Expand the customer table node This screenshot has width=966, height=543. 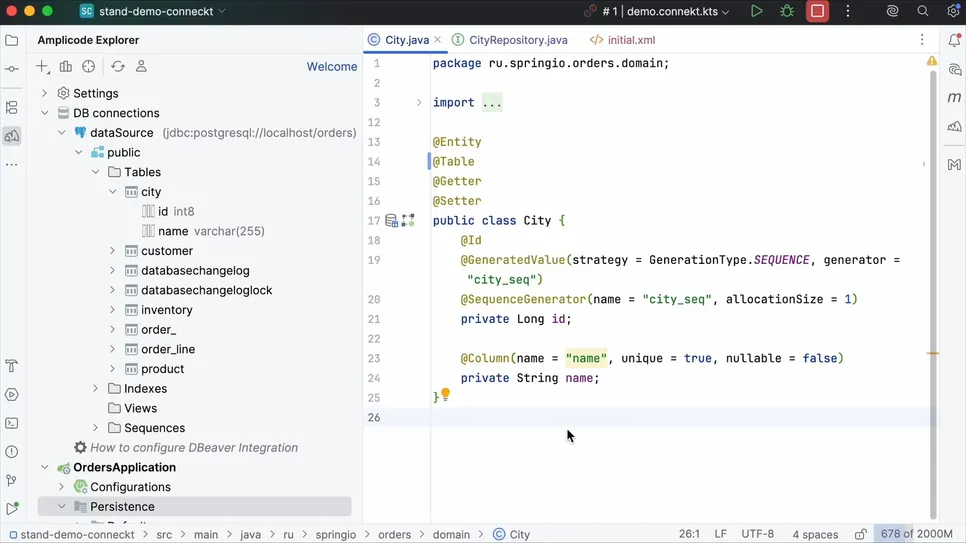tap(113, 251)
